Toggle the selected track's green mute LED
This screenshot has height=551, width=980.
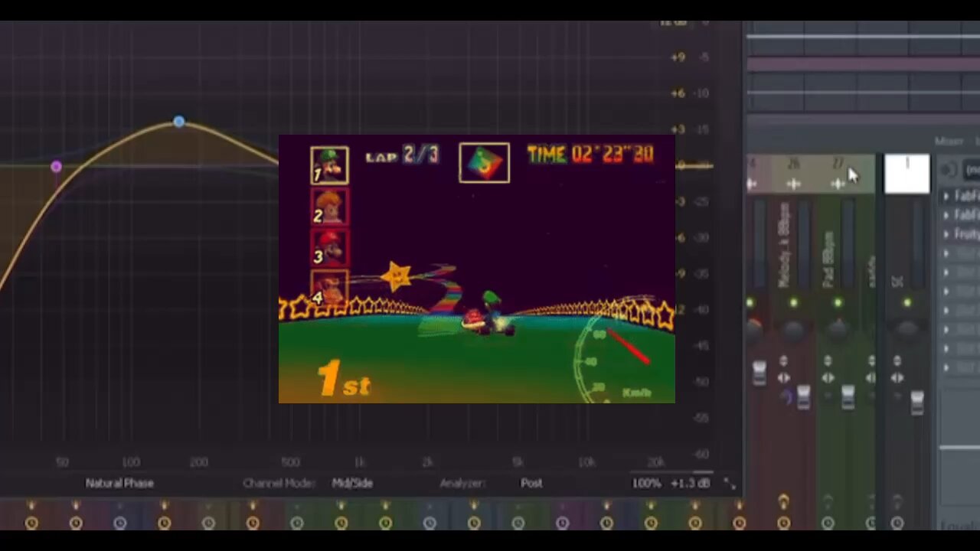coord(907,304)
